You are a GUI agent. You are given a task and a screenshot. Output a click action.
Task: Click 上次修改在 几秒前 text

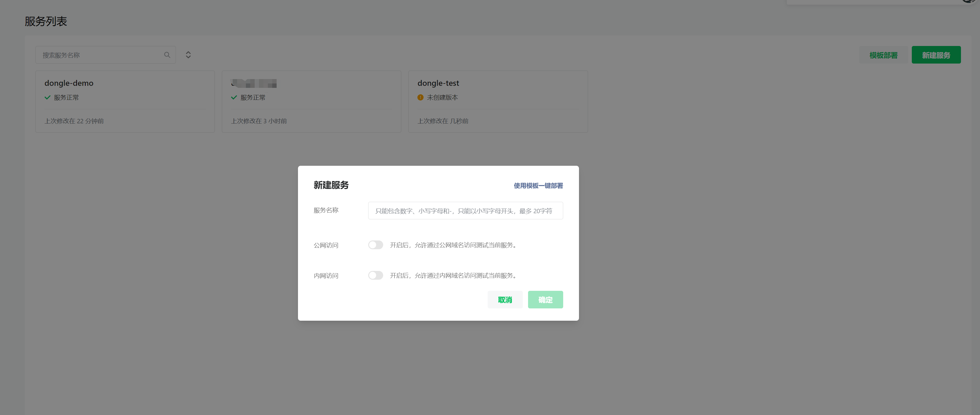click(x=443, y=121)
